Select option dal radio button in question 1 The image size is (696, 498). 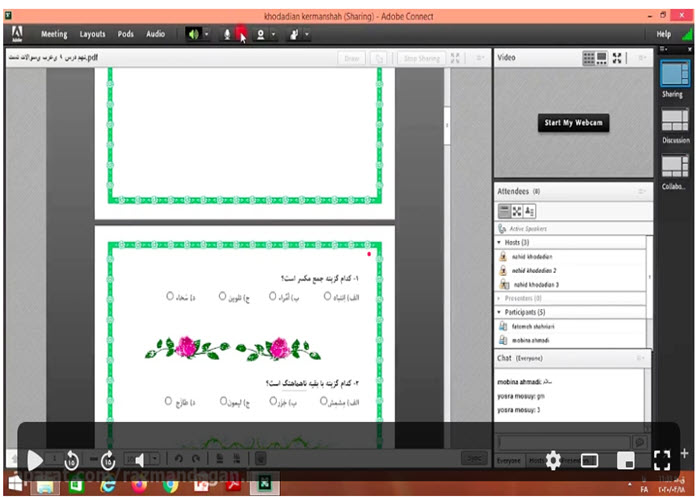[170, 296]
